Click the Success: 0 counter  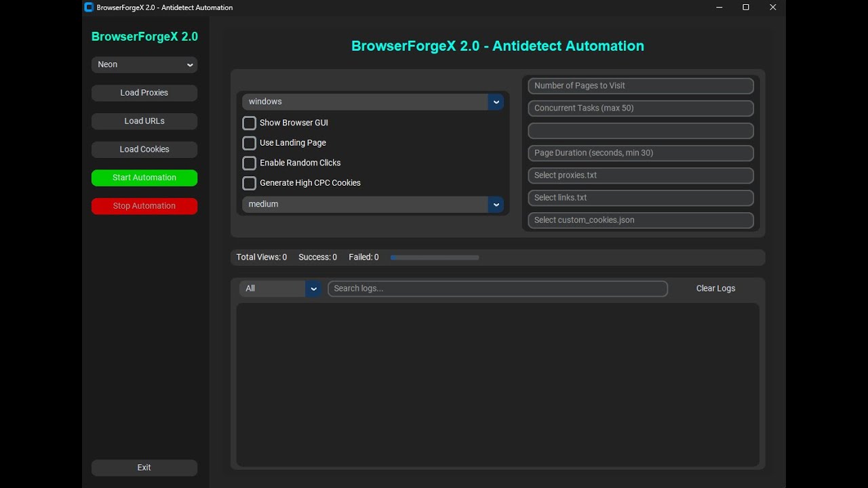pos(317,258)
